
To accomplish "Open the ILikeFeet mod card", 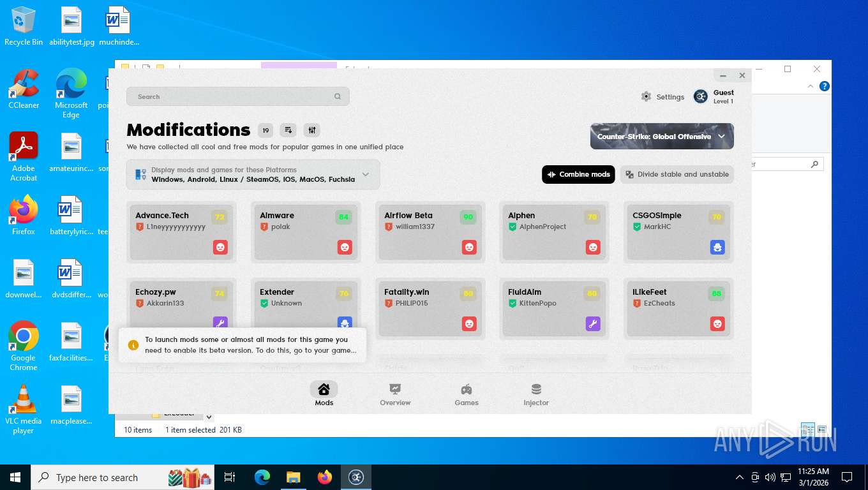I will click(678, 309).
